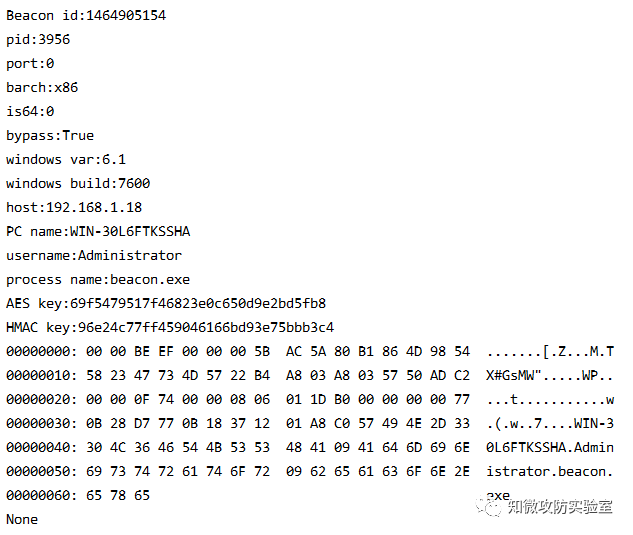Click the Beacon id value 1464905154
This screenshot has width=633, height=535.
click(x=126, y=15)
